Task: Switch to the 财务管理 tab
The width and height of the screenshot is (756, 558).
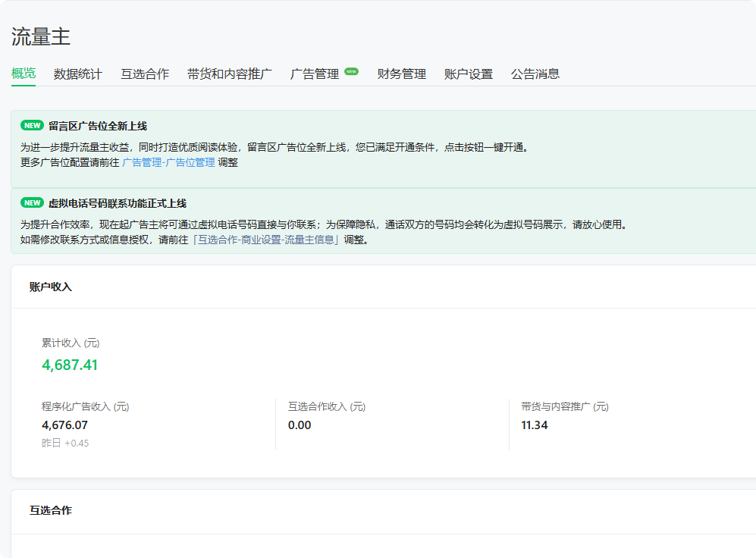Action: (x=402, y=74)
